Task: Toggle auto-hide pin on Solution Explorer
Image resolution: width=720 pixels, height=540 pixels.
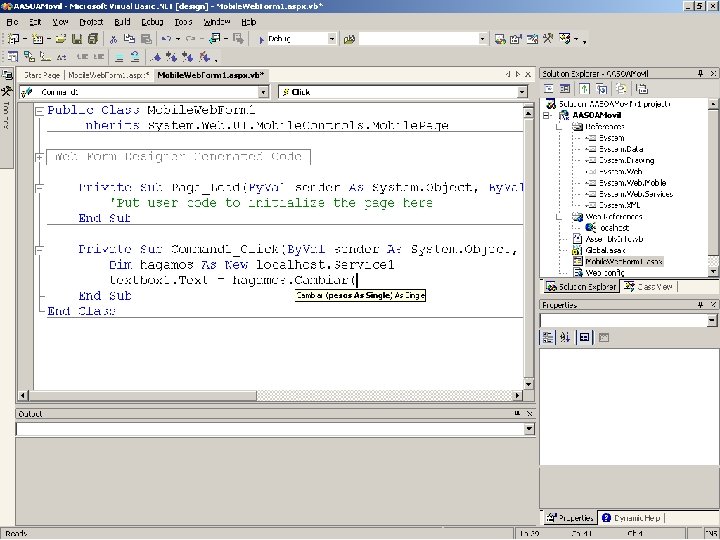Action: click(700, 73)
